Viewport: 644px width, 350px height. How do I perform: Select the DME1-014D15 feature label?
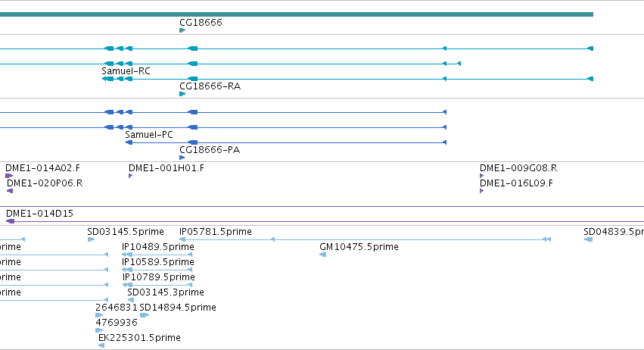coord(39,214)
